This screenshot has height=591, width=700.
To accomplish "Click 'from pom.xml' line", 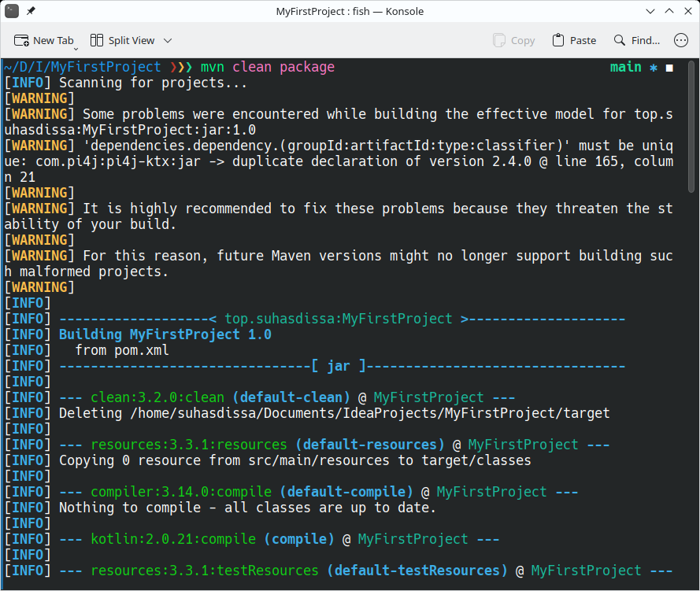I will pyautogui.click(x=122, y=350).
